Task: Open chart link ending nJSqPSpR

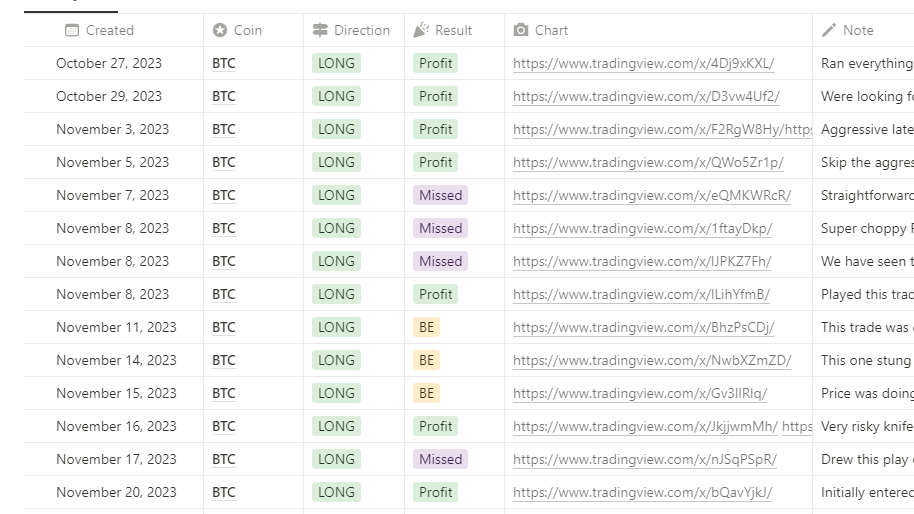Action: (645, 459)
